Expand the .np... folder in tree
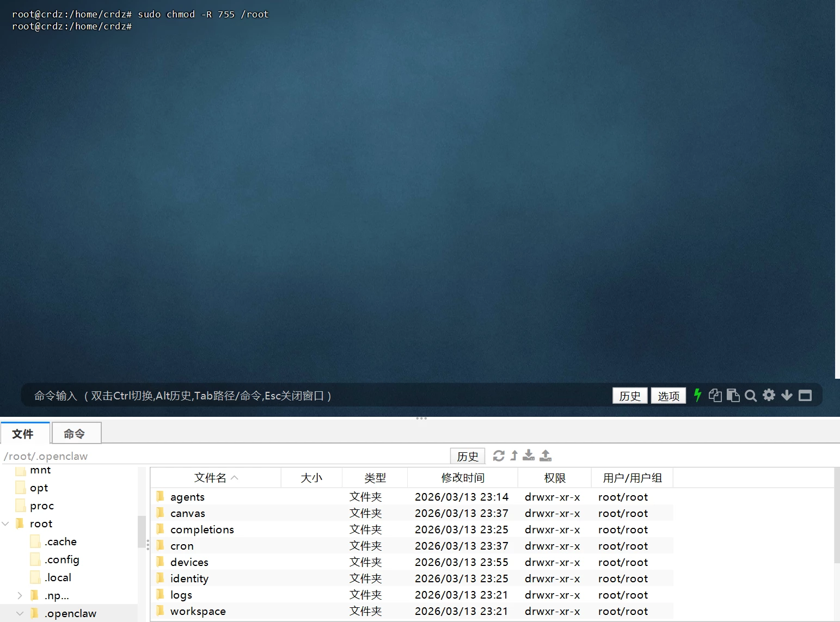 coord(20,595)
